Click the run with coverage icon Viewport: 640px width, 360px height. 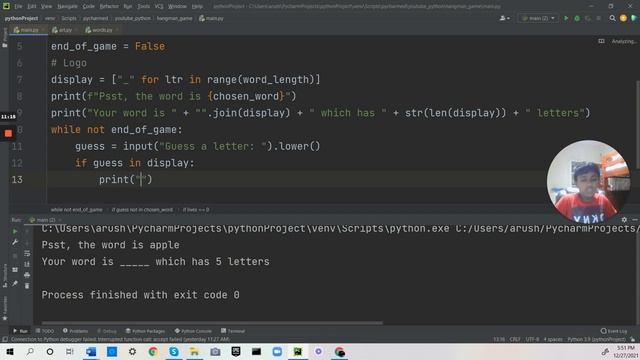(x=588, y=18)
